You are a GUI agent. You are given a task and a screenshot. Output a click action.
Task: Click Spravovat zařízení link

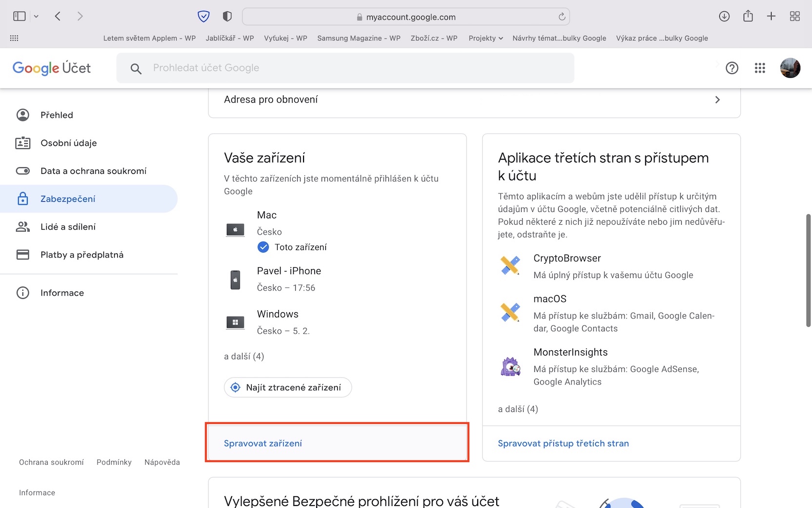tap(263, 444)
